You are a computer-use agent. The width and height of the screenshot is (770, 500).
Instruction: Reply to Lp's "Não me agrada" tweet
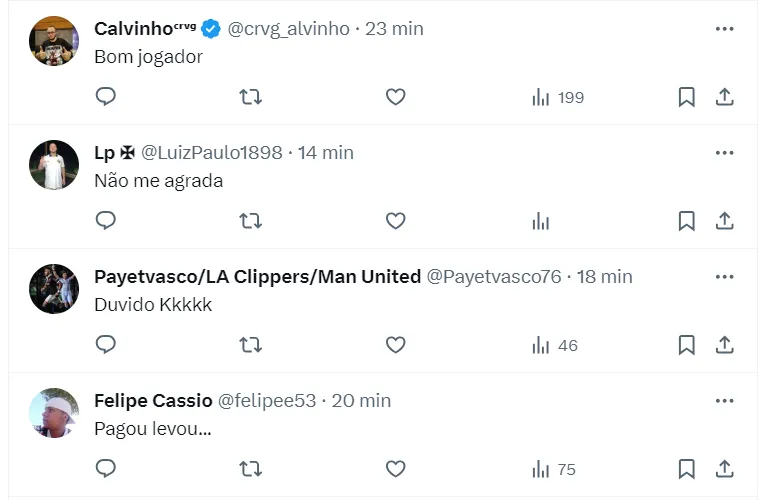point(106,221)
